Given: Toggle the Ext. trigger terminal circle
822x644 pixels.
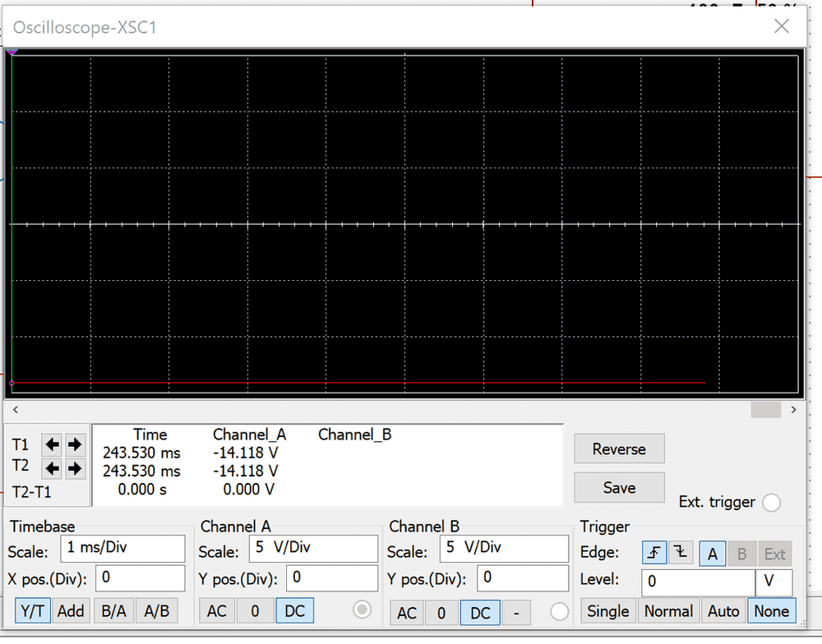Looking at the screenshot, I should (771, 503).
